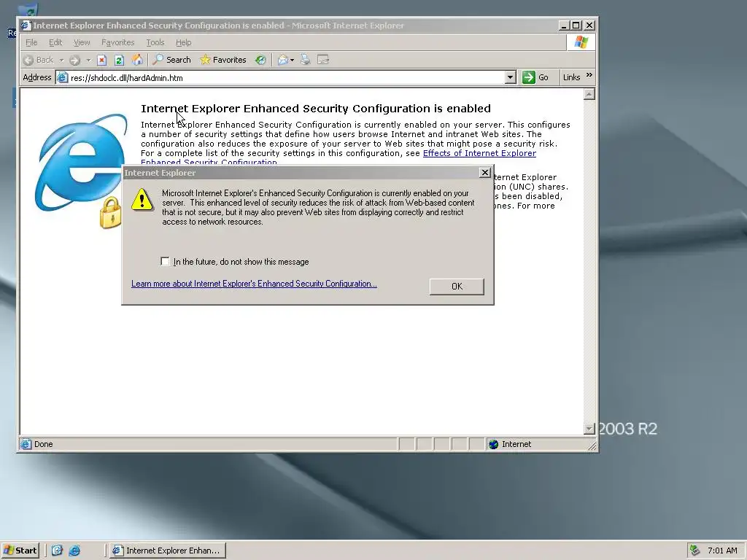Click the Internet zone globe icon
This screenshot has height=560, width=747.
click(x=493, y=444)
